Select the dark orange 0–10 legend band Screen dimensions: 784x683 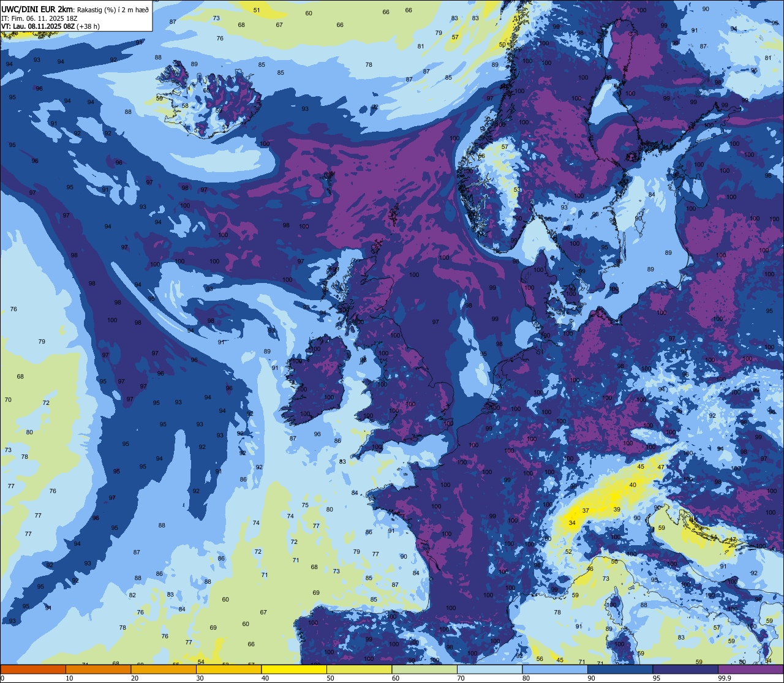pyautogui.click(x=33, y=669)
